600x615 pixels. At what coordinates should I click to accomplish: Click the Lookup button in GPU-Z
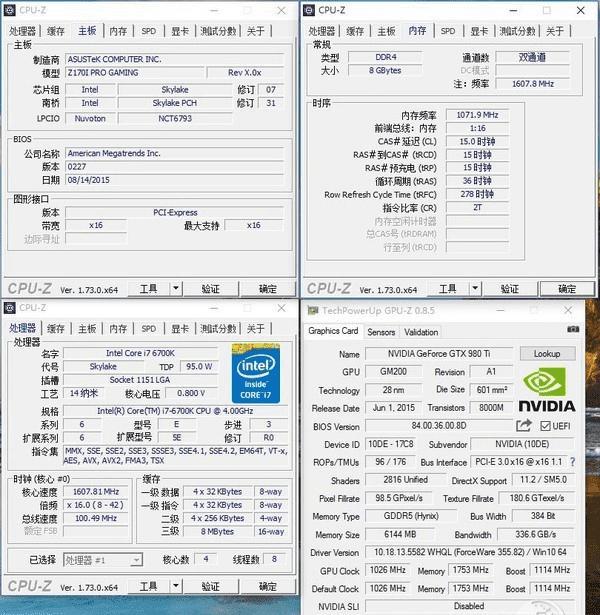(x=547, y=353)
